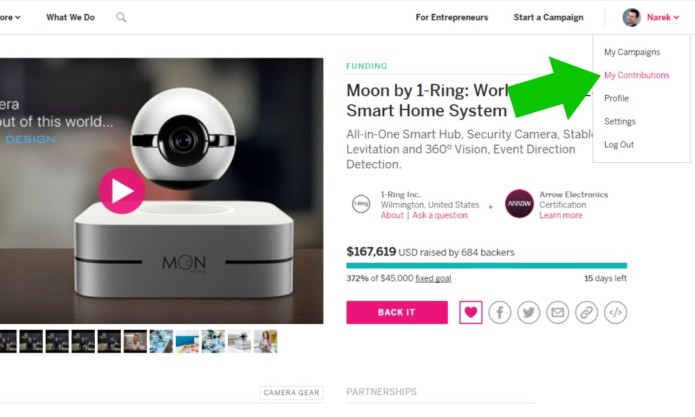Click Narek's profile avatar
Screen dimensions: 695x417
click(x=631, y=17)
